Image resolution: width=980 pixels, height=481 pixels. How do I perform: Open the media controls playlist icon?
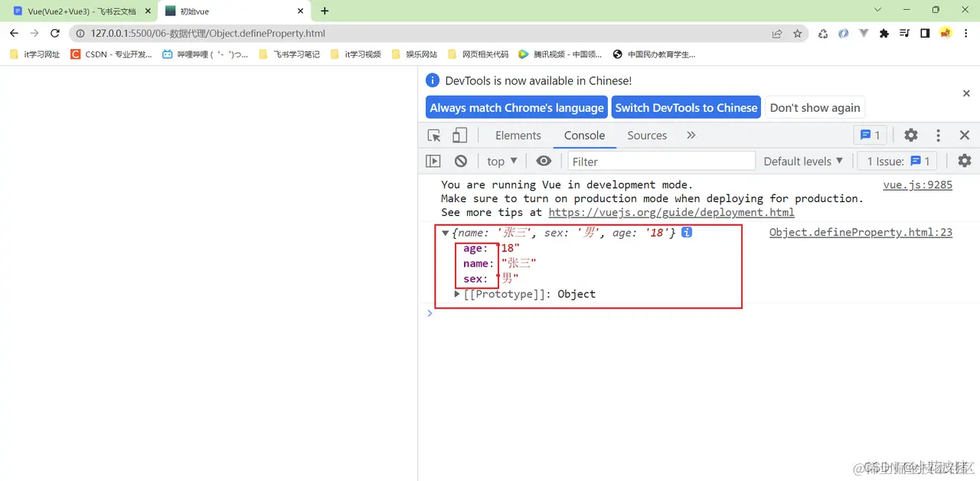905,34
